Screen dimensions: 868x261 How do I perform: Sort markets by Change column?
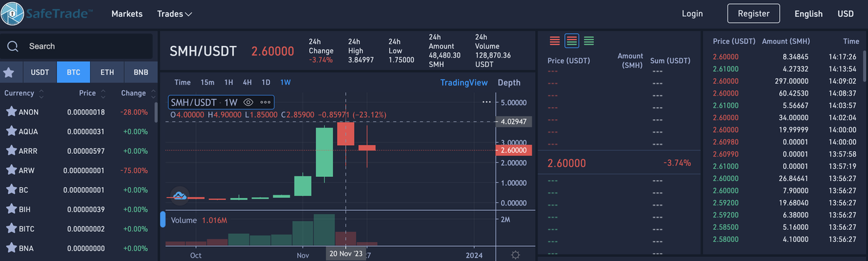pos(138,93)
